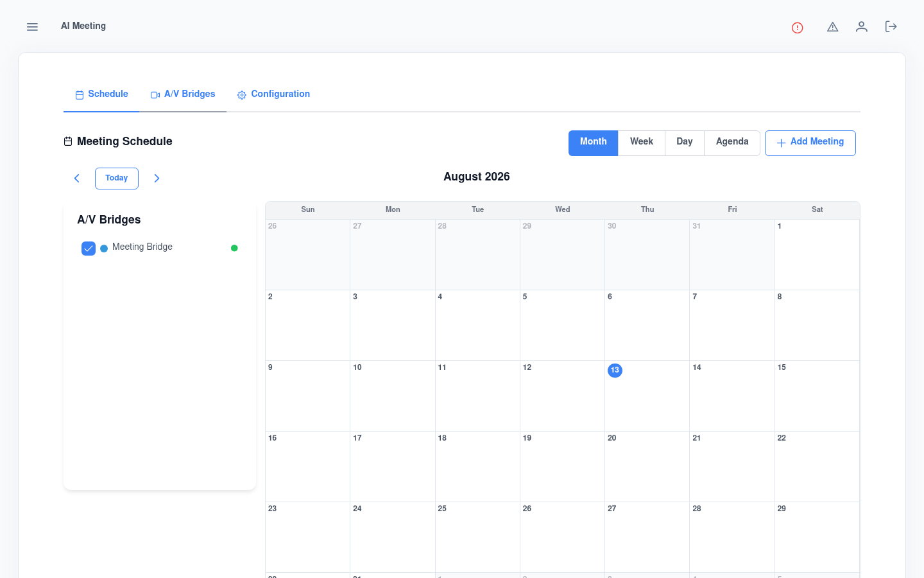Click the Meeting Bridge label

(142, 247)
